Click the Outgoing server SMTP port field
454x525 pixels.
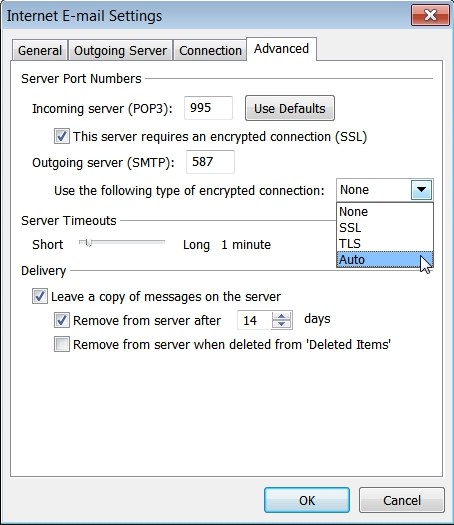[210, 162]
